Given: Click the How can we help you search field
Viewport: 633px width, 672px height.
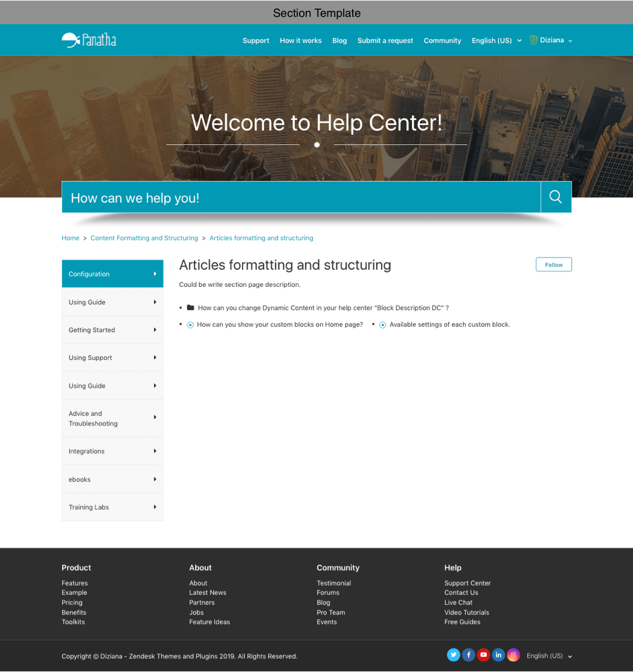Looking at the screenshot, I should point(301,197).
